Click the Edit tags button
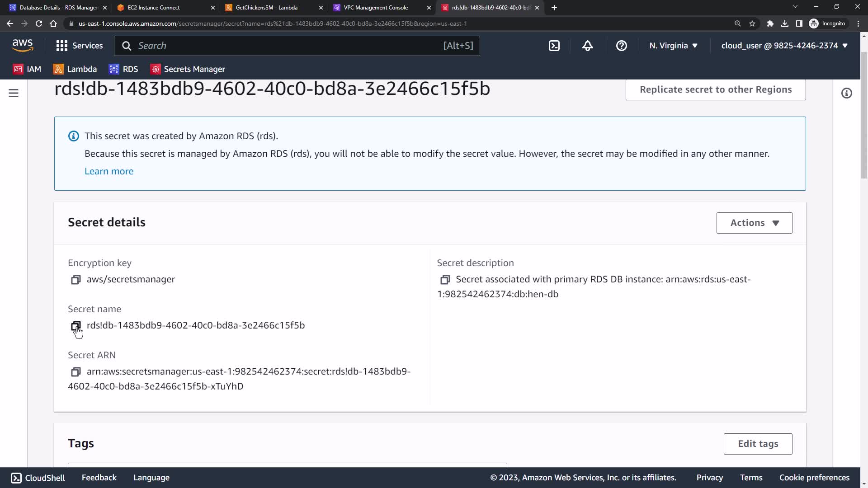This screenshot has width=868, height=488. (x=758, y=444)
